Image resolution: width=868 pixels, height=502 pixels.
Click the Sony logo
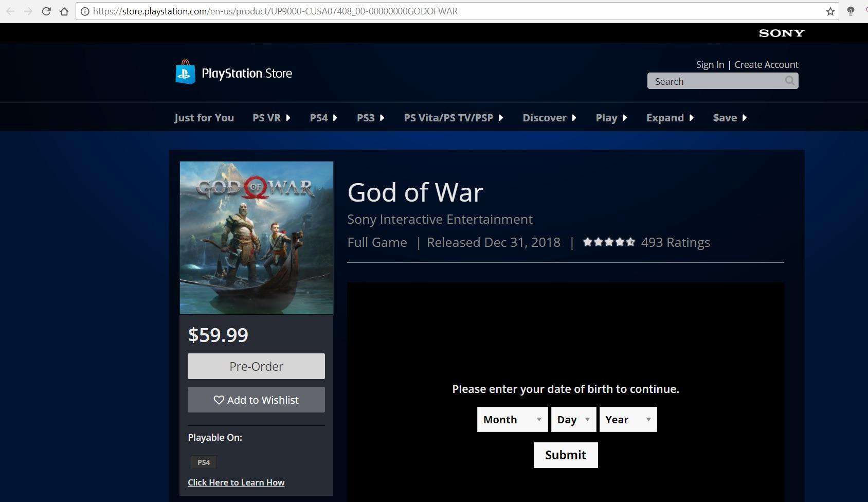point(782,33)
